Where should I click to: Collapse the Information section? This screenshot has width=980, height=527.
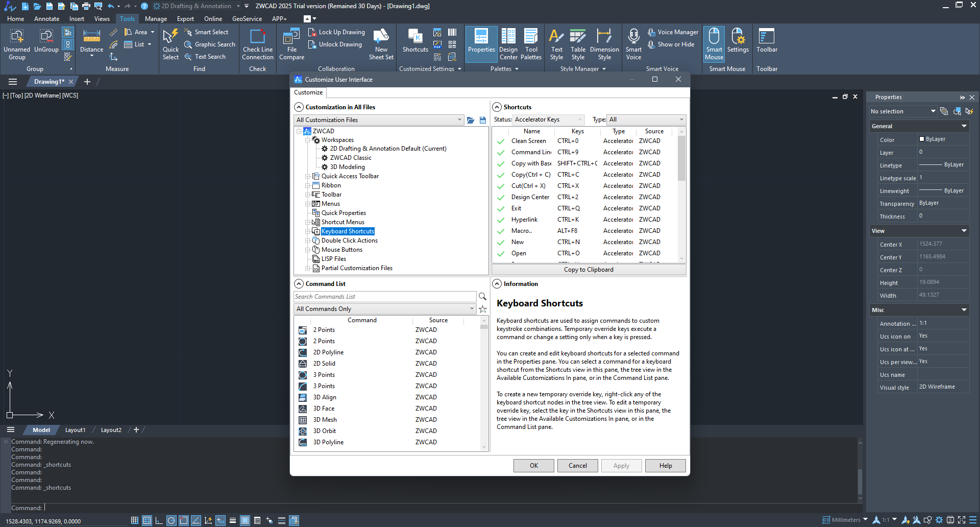click(497, 284)
